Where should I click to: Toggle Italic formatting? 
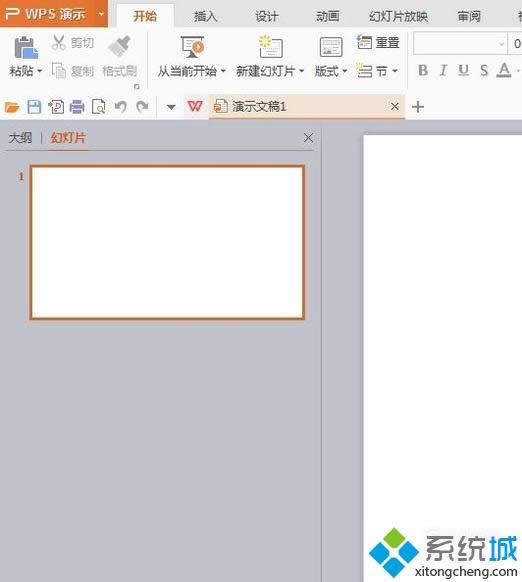tap(443, 70)
